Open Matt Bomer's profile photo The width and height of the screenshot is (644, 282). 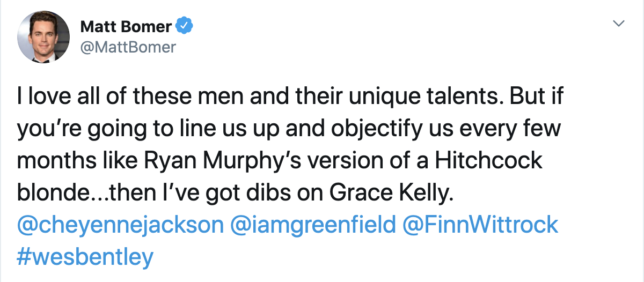coord(43,36)
